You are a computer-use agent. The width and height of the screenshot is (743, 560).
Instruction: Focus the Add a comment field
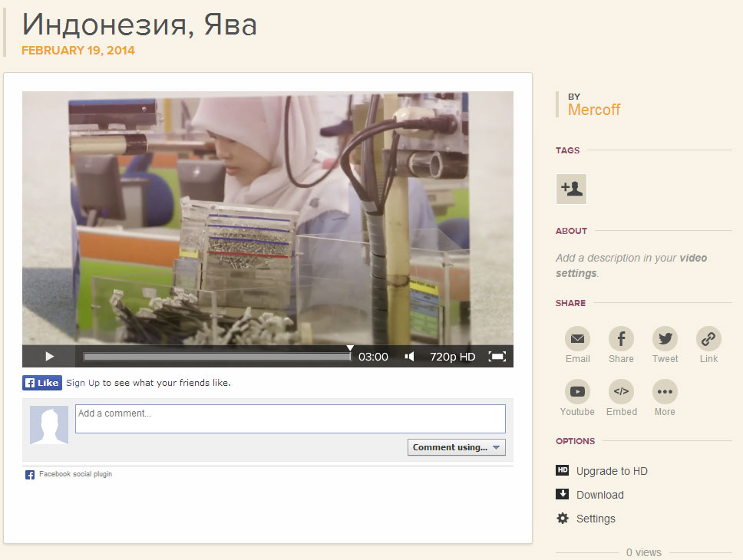tap(290, 418)
